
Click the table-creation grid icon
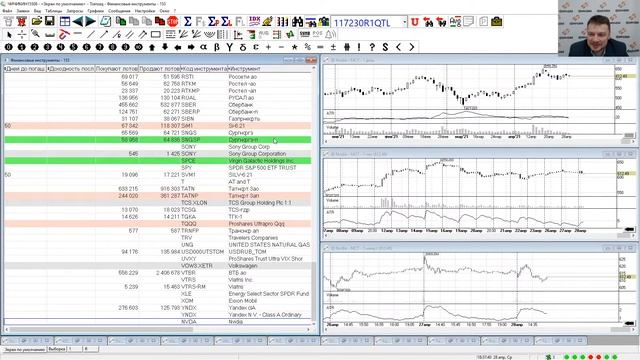coord(64,21)
